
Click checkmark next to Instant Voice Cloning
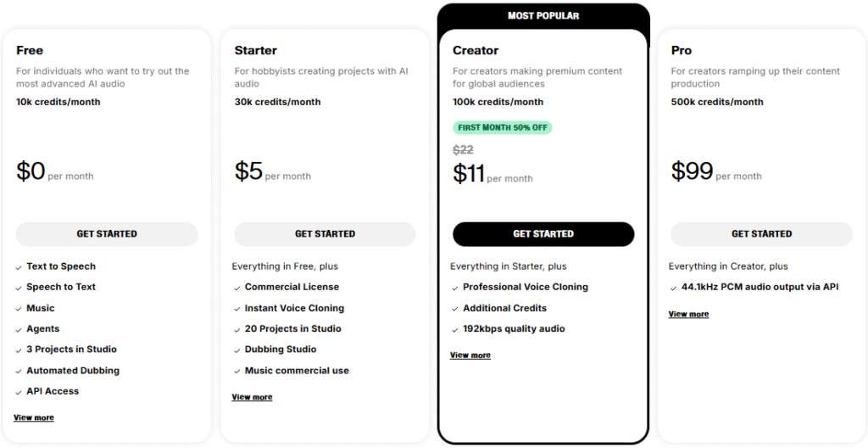(x=237, y=309)
